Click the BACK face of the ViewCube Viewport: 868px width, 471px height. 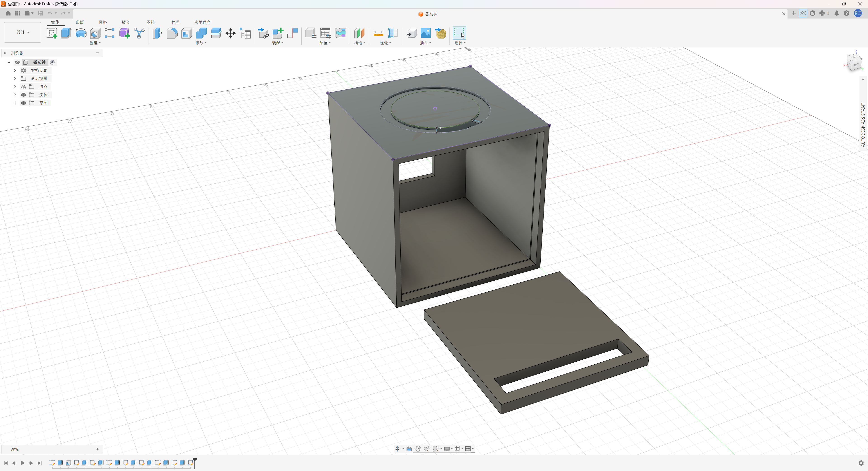pyautogui.click(x=856, y=64)
